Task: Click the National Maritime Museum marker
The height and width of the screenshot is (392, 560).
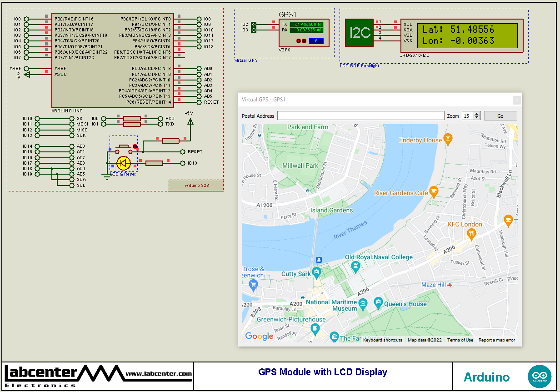Action: (x=364, y=303)
